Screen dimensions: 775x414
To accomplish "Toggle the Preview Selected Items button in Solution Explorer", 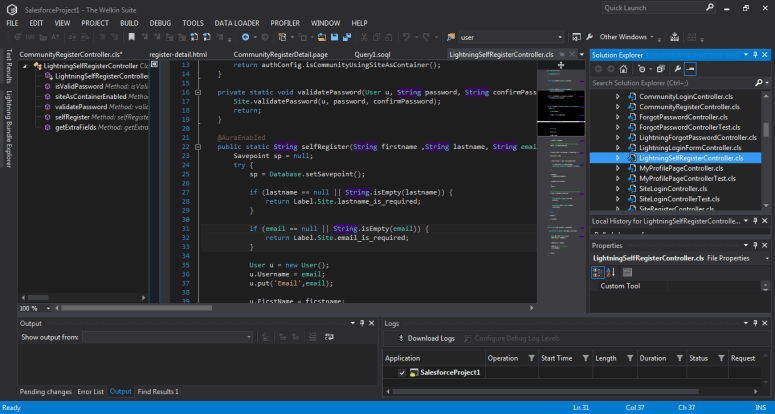I will pyautogui.click(x=692, y=69).
